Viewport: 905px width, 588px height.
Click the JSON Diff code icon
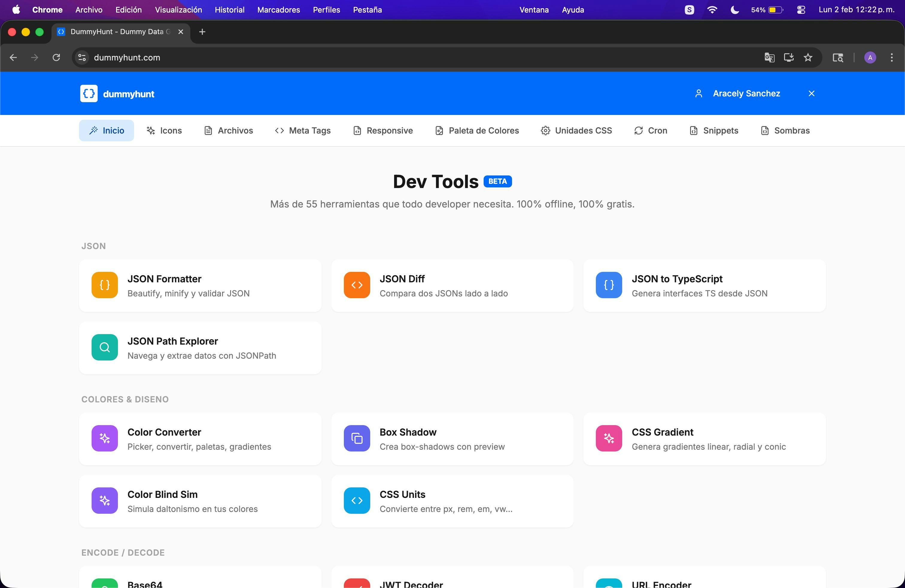357,285
